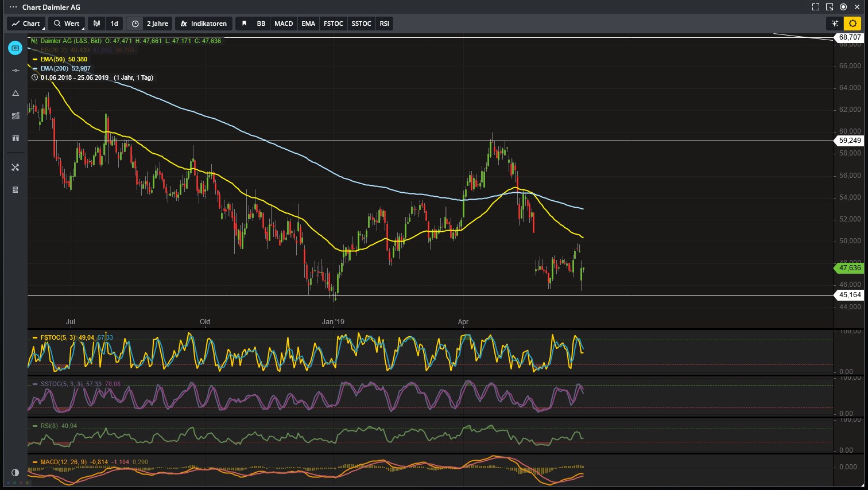Viewport: 868px width, 490px height.
Task: Click the Daimler AG (L&S, Bid) legend
Action: pyautogui.click(x=71, y=41)
